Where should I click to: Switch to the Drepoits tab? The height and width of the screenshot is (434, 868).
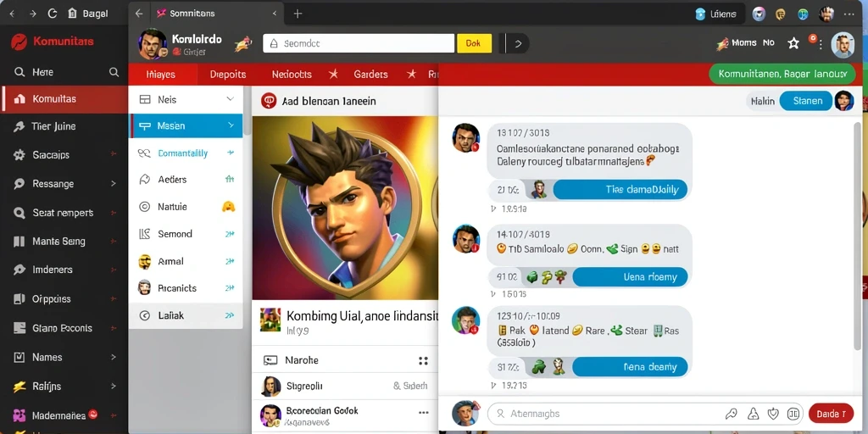pos(228,75)
